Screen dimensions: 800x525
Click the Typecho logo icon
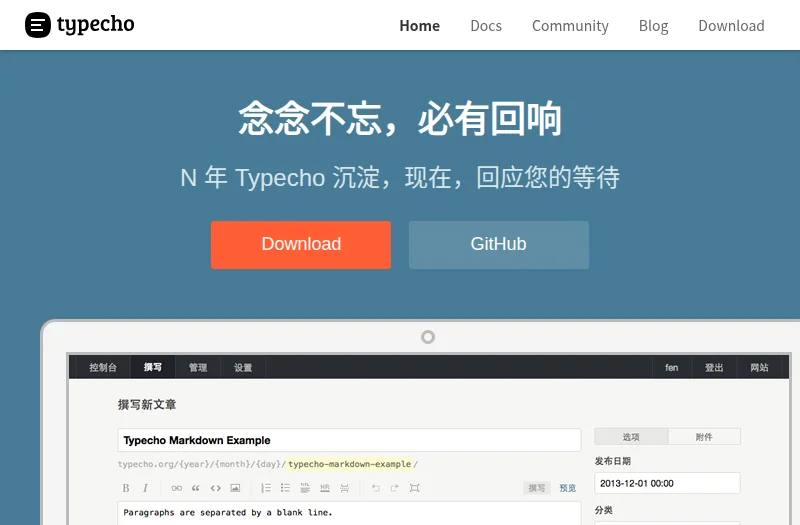(38, 24)
